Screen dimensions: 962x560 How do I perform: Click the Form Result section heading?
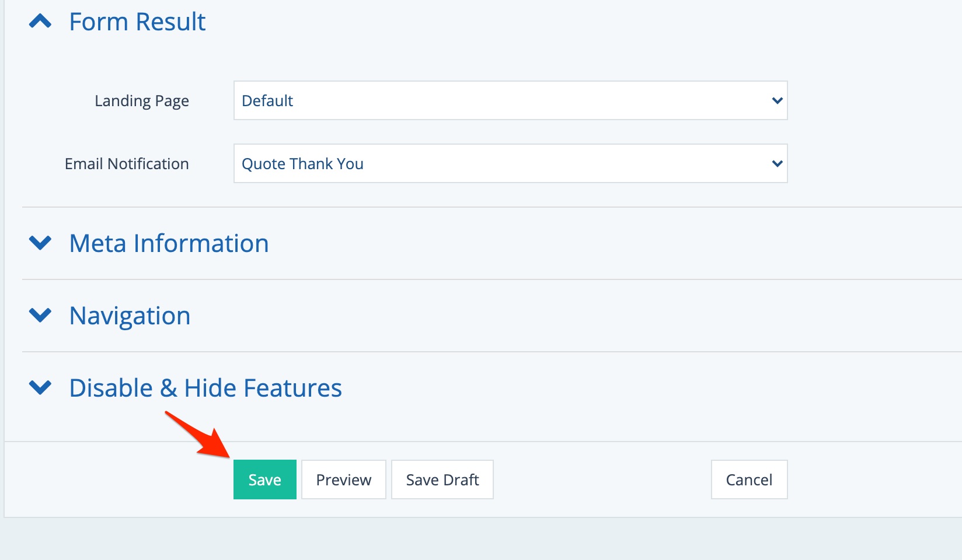point(137,22)
